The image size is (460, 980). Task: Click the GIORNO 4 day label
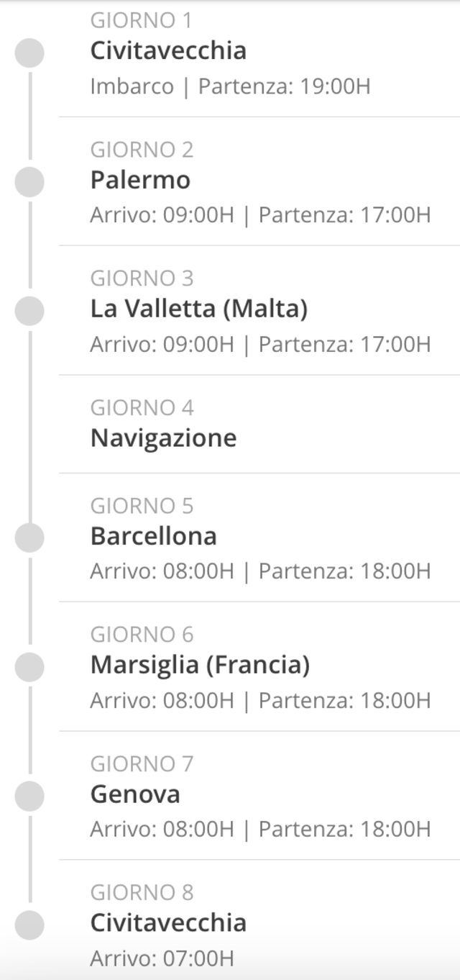[x=142, y=407]
